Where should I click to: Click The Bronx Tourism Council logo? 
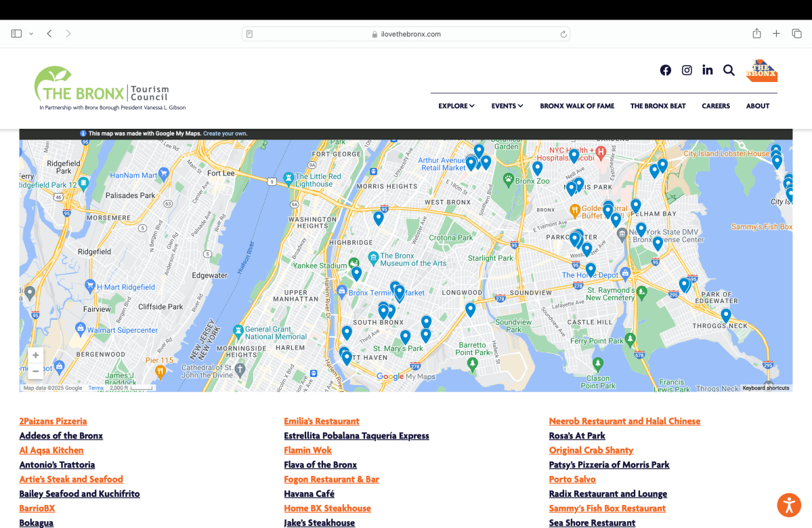pyautogui.click(x=109, y=88)
